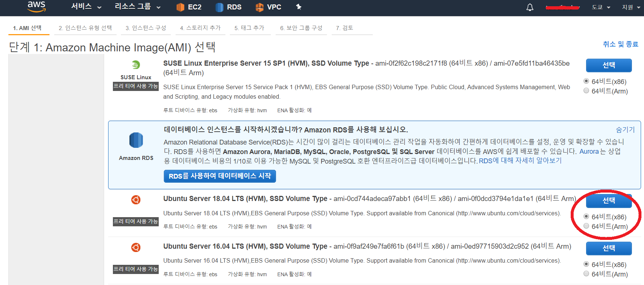Viewport: 644px width, 285px height.
Task: Open the Aurora link
Action: coord(589,151)
